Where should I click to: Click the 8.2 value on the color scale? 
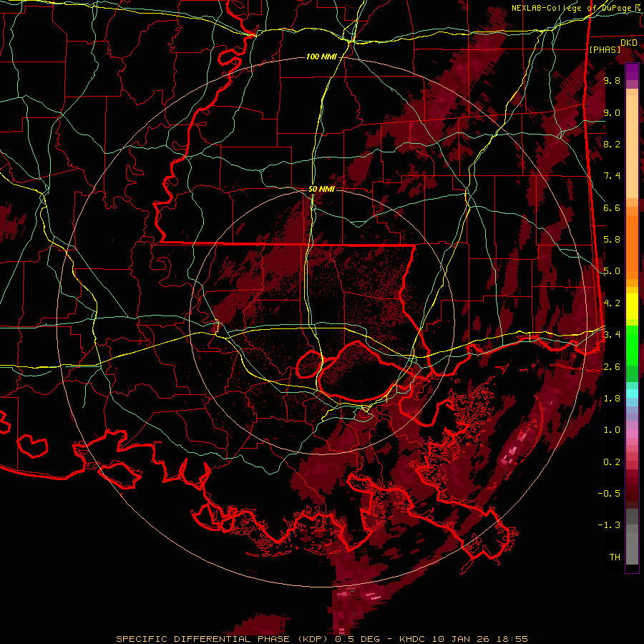click(x=612, y=144)
